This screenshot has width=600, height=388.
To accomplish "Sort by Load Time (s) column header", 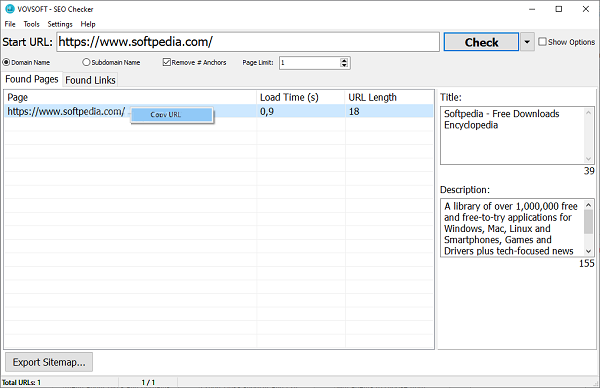I will pos(301,97).
